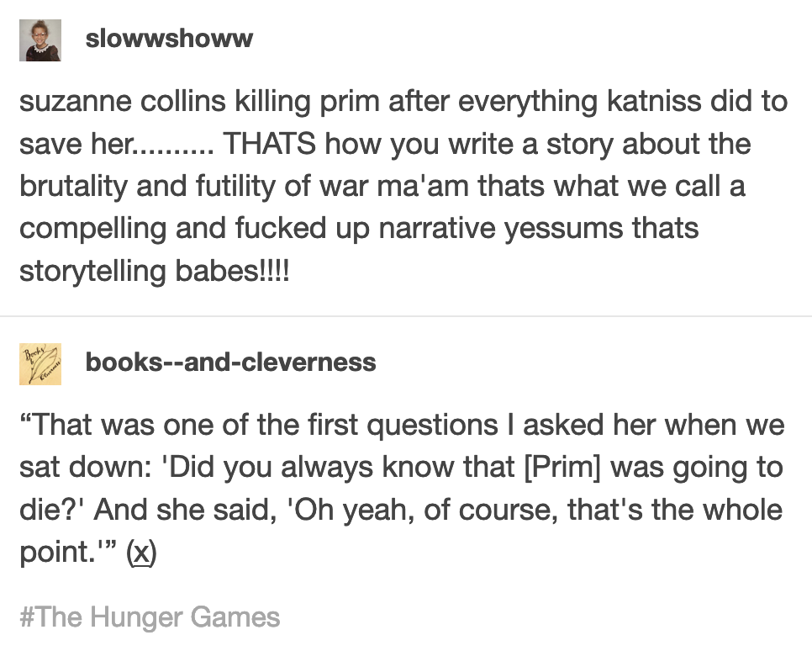
Task: Open slowwshoww's profile avatar
Action: (x=40, y=40)
